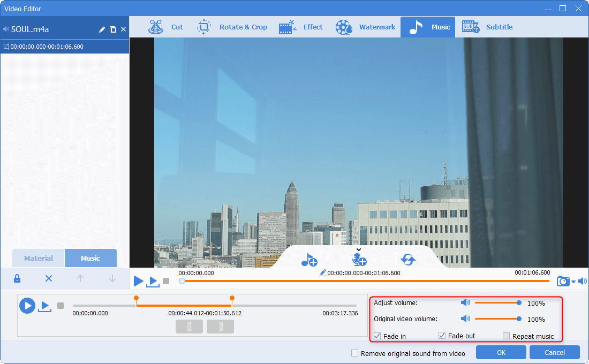
Task: Collapse the overlay panel with the chevron
Action: (x=359, y=249)
